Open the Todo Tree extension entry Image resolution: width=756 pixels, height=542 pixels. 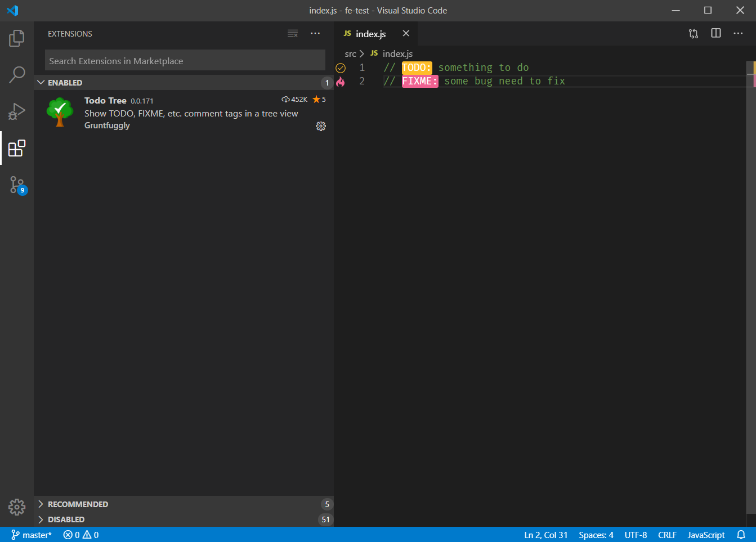[x=184, y=113]
